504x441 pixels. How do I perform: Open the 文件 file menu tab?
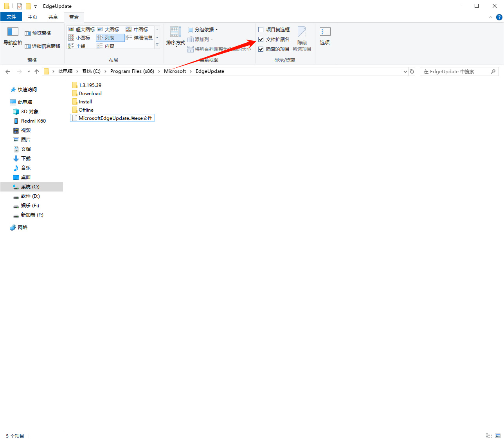pyautogui.click(x=12, y=17)
